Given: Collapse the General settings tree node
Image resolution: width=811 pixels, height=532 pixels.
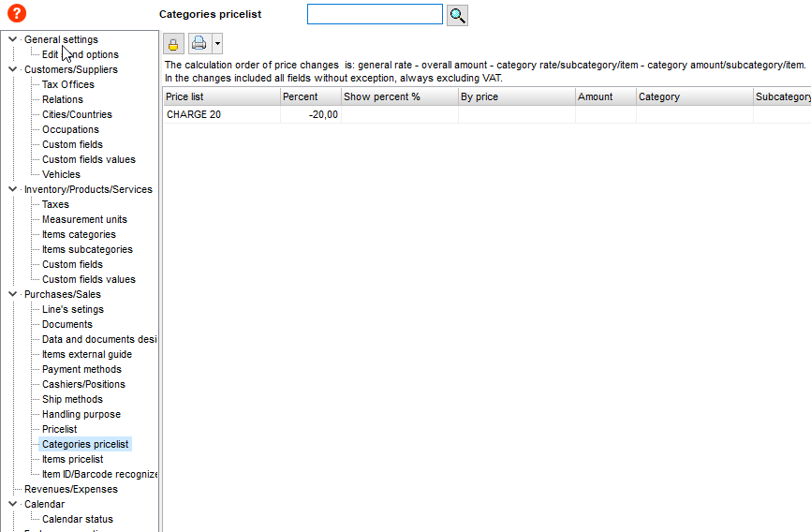Looking at the screenshot, I should point(13,39).
